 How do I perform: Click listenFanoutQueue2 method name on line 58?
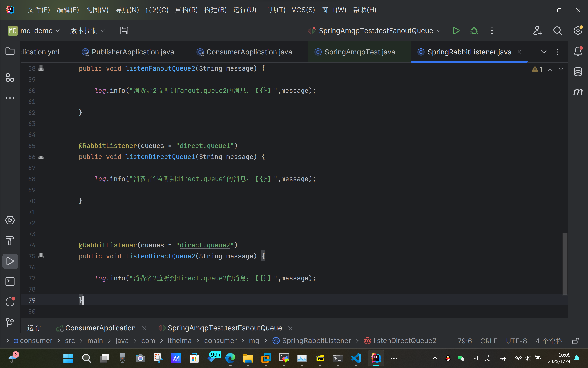pos(160,68)
